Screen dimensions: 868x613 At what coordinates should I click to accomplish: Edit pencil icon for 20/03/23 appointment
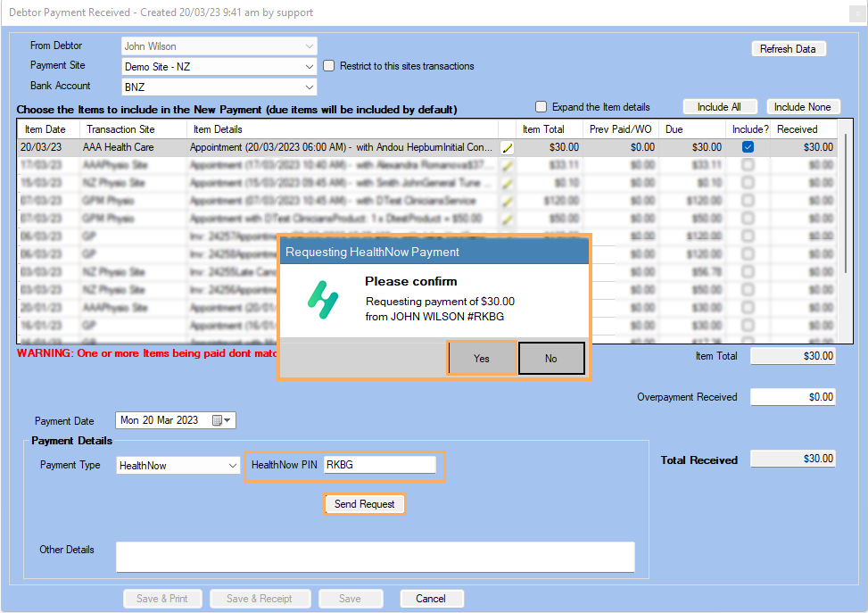pos(507,147)
